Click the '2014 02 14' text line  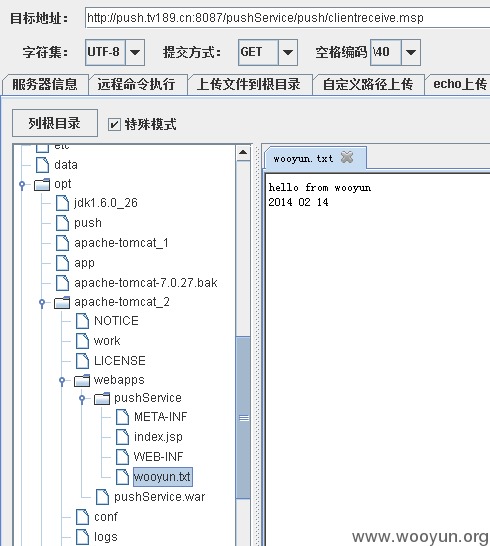point(298,202)
